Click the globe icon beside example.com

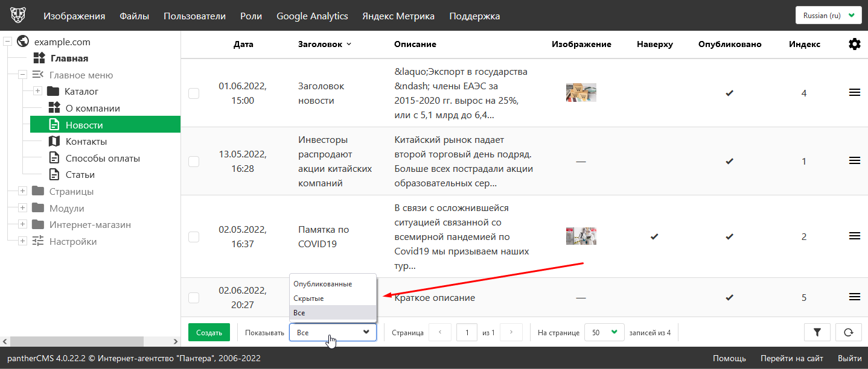coord(24,42)
